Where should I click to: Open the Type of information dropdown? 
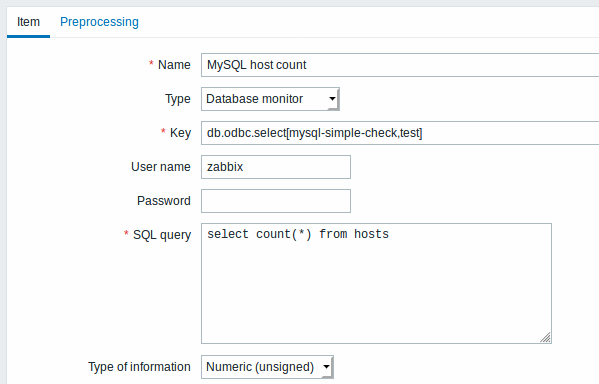[x=267, y=367]
